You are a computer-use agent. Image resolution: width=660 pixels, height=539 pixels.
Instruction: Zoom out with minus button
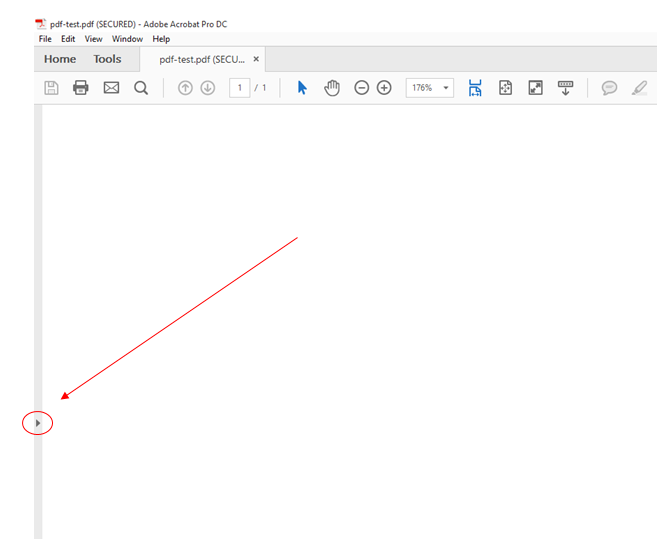[x=362, y=88]
